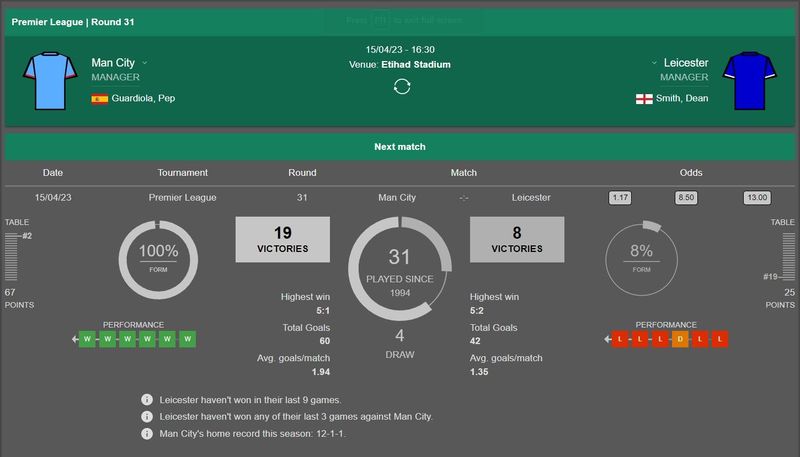The width and height of the screenshot is (800, 457).
Task: Click the Man City name in match row
Action: tap(397, 197)
